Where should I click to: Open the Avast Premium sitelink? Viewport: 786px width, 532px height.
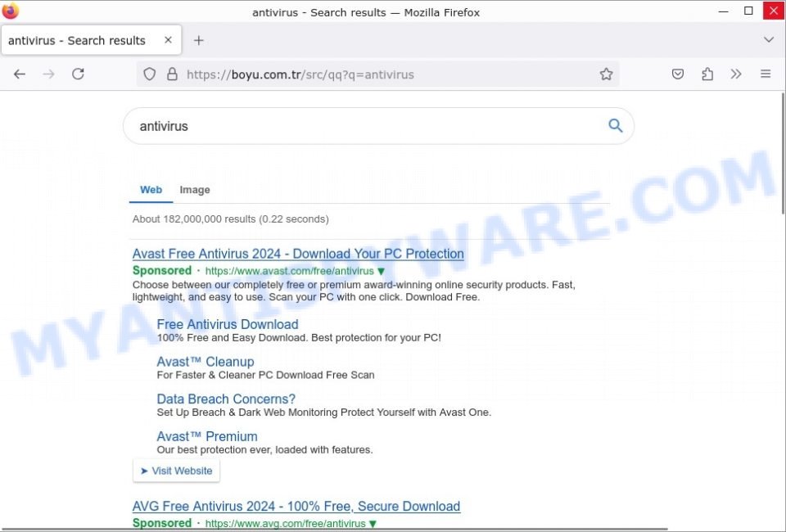(x=207, y=436)
